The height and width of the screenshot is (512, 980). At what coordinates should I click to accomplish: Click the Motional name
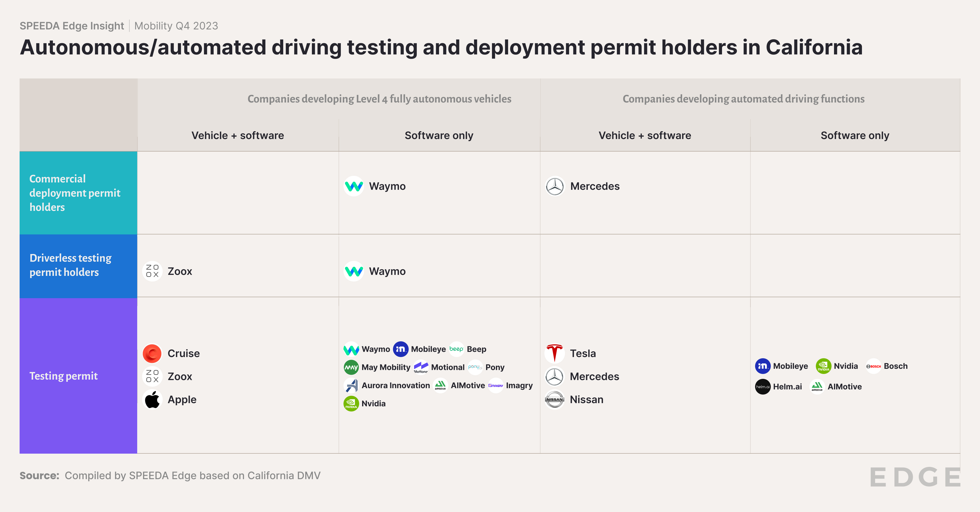[x=448, y=367]
